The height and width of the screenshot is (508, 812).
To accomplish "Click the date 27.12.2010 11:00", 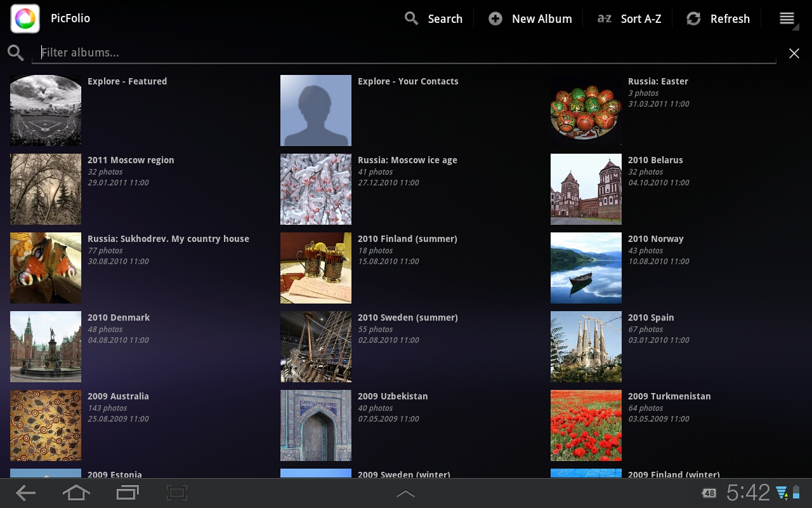I will point(388,183).
